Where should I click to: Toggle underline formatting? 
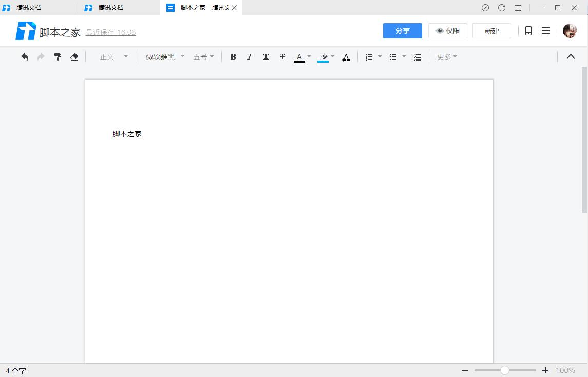point(265,56)
